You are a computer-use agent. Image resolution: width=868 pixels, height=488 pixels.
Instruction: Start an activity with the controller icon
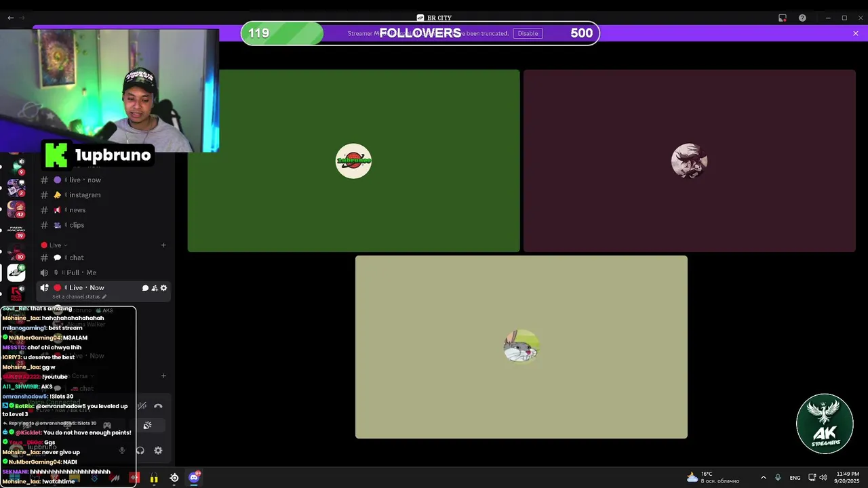107,426
